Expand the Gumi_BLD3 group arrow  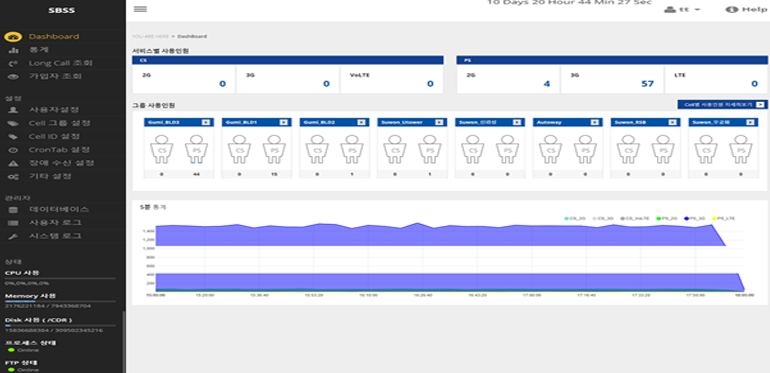[206, 122]
